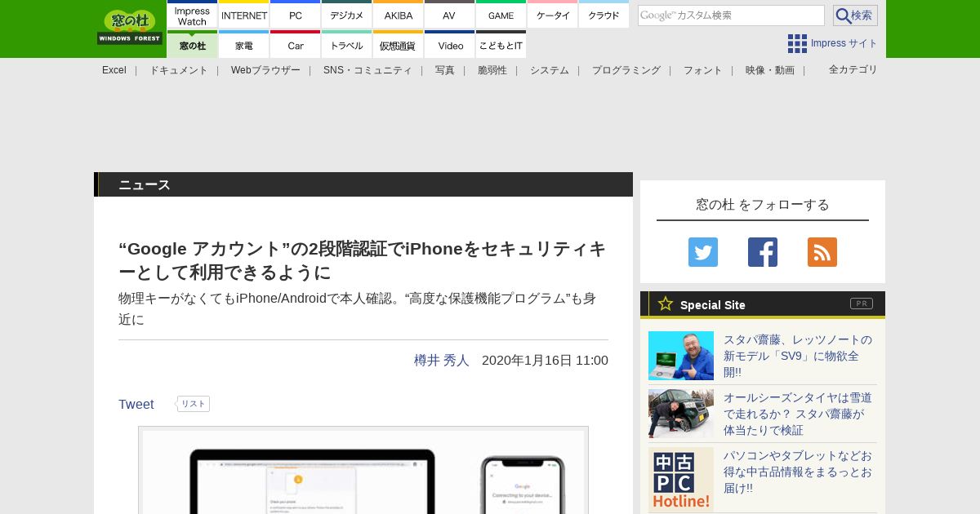The image size is (980, 514).
Task: Open the Twitter follow icon
Action: [703, 252]
